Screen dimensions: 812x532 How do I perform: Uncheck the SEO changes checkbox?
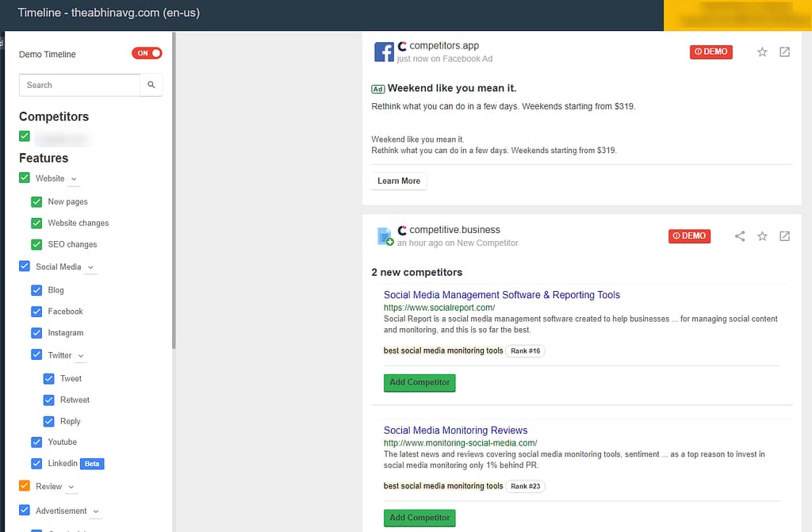pyautogui.click(x=36, y=244)
